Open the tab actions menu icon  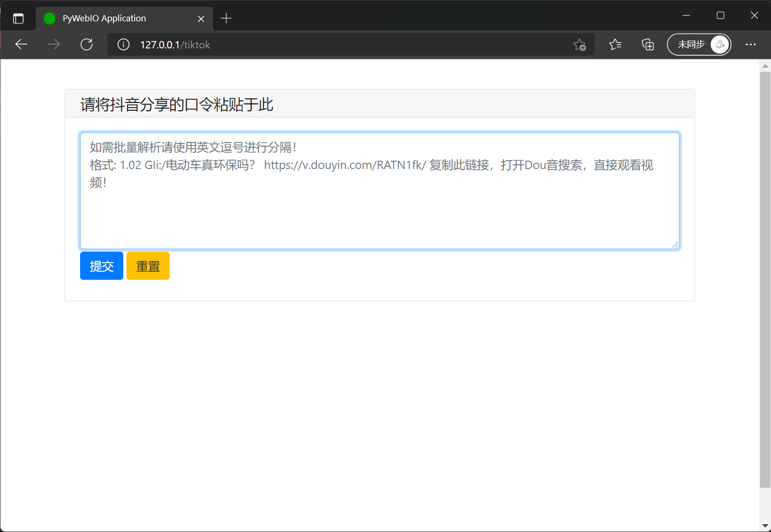pos(18,19)
